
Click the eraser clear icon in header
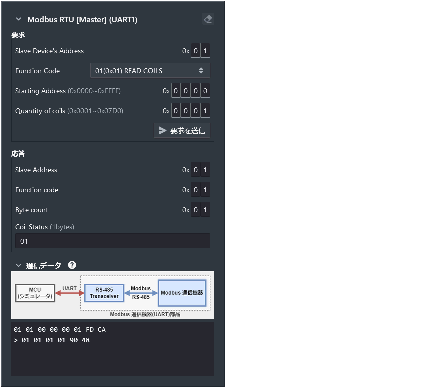[x=208, y=19]
